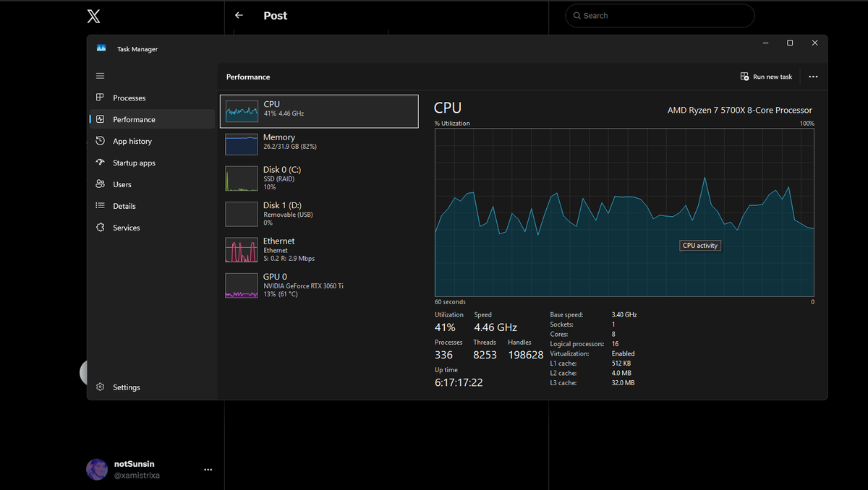Click the Post heading on X
Viewport: 868px width, 490px height.
click(276, 15)
